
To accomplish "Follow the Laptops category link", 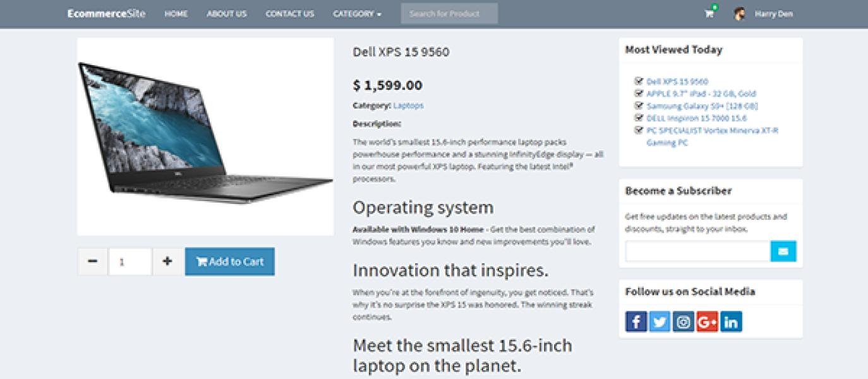I will 409,105.
